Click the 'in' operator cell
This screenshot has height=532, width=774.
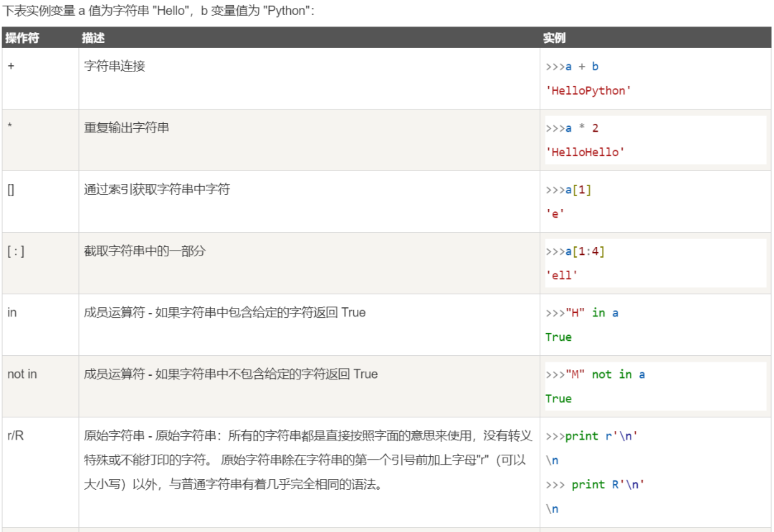tap(12, 313)
